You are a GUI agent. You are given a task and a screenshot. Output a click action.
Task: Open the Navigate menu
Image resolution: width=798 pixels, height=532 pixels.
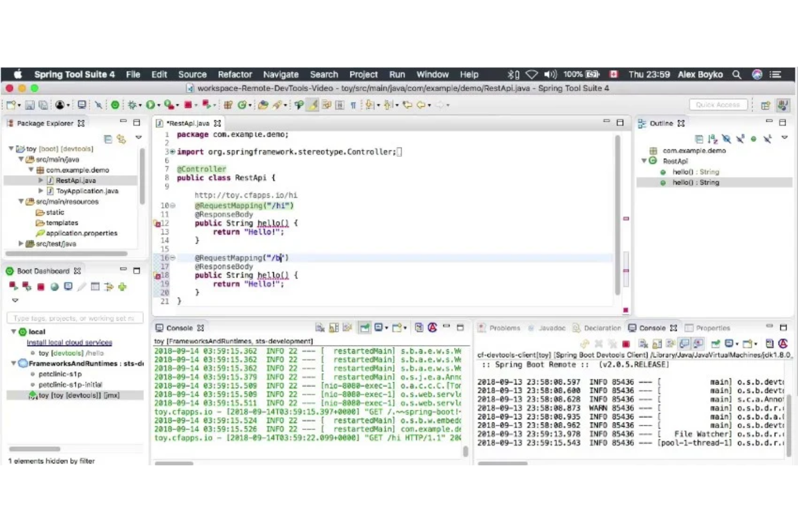280,74
